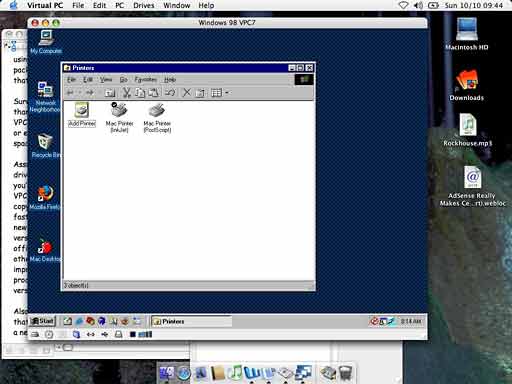512x384 pixels.
Task: Open the Virtual PC application menu
Action: [45, 5]
